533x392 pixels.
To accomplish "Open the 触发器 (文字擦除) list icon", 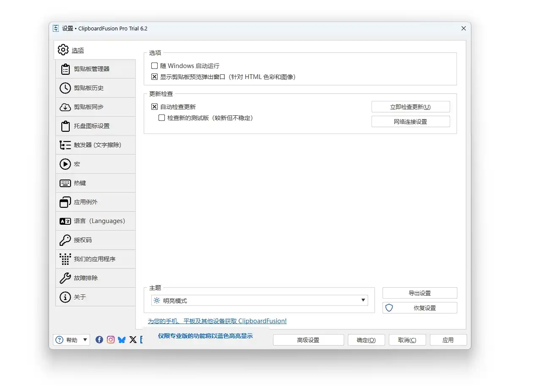I will 65,145.
